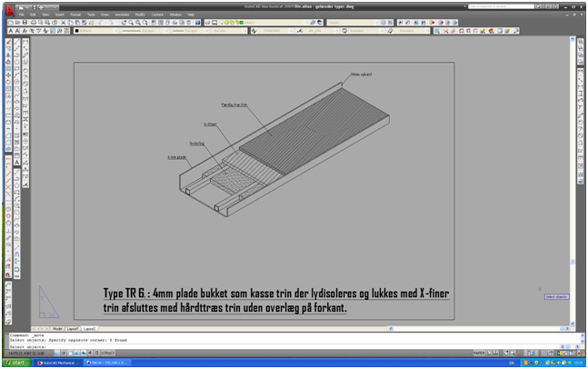Click the vertical scrollbar of drawing area
The width and height of the screenshot is (588, 369).
[x=573, y=181]
